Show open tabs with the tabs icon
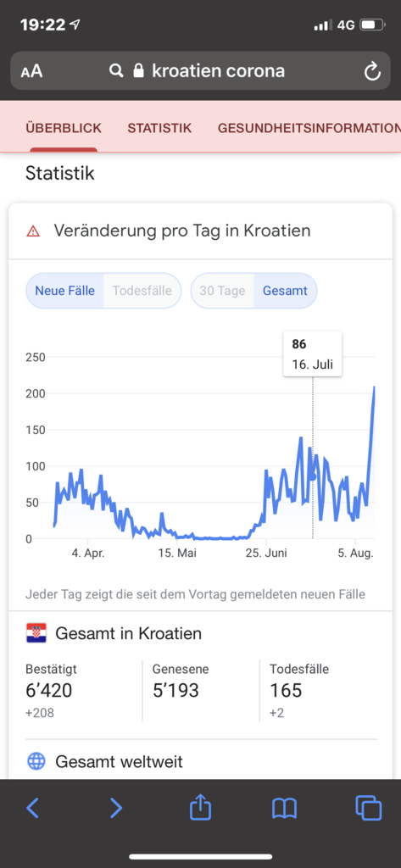The width and height of the screenshot is (401, 868). point(368,808)
